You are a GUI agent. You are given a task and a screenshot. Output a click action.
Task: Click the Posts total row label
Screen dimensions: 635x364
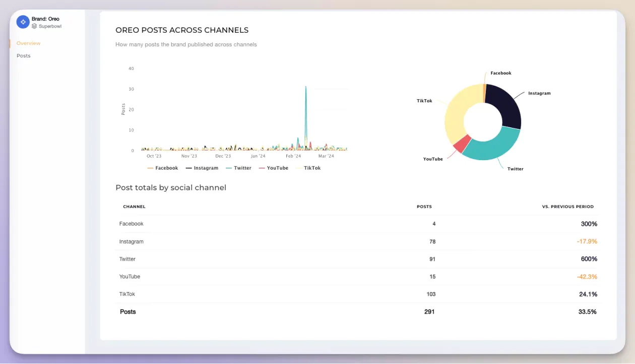pyautogui.click(x=128, y=312)
